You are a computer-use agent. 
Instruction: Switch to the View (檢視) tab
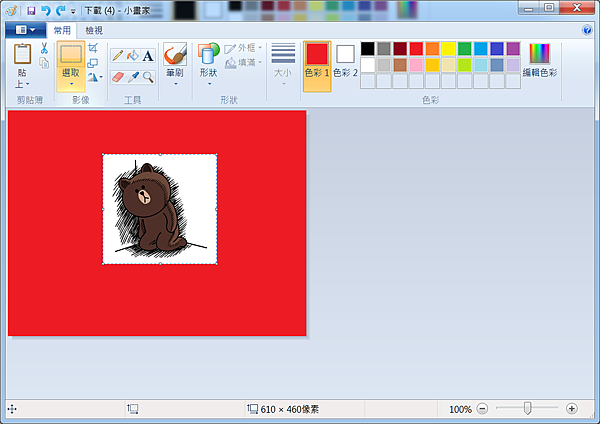94,30
